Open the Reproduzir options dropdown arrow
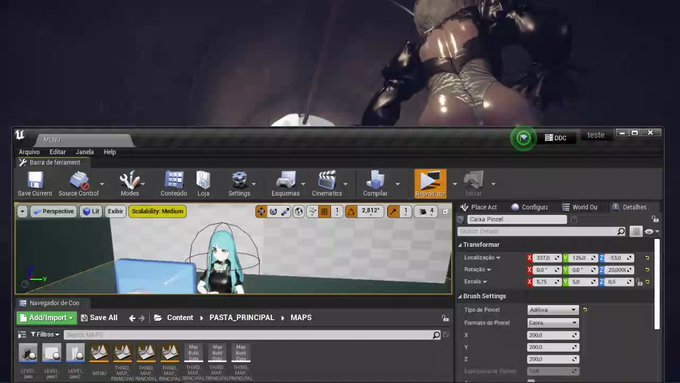 pos(454,184)
